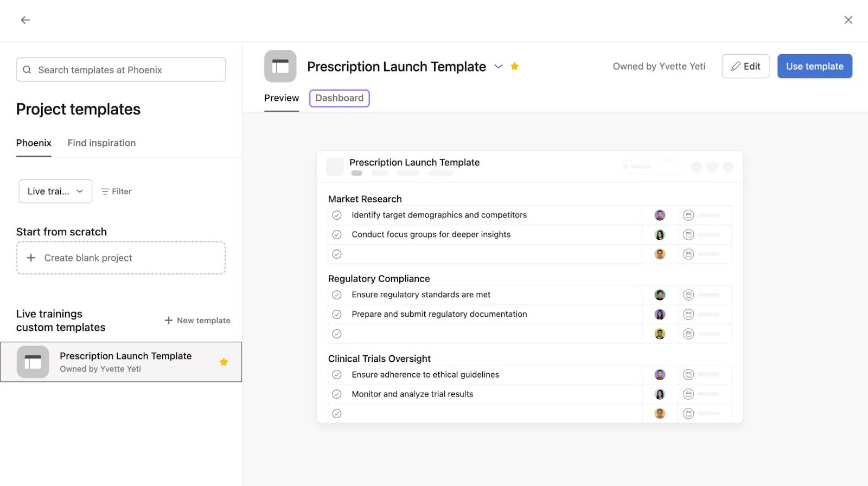The width and height of the screenshot is (868, 486).
Task: Click assignee avatar for Identify target demographics task
Action: coord(660,215)
